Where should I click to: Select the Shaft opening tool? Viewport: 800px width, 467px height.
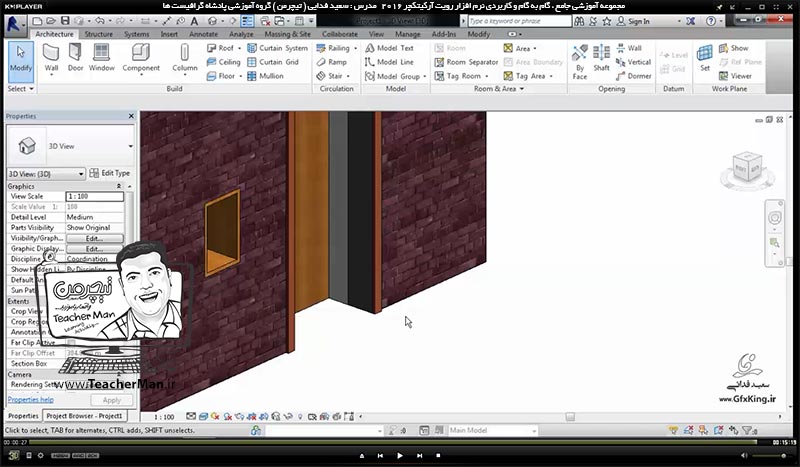pos(602,58)
